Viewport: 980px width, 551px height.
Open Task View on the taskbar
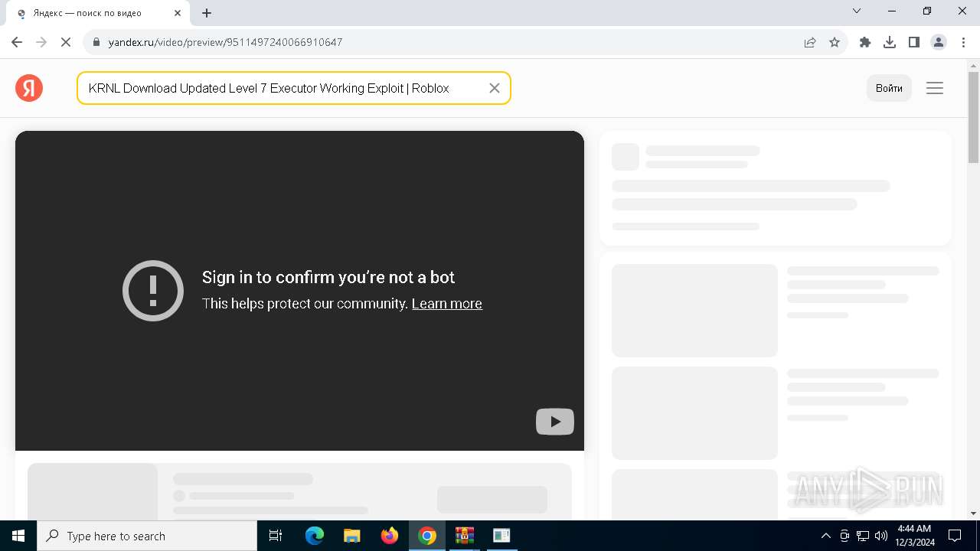[276, 536]
